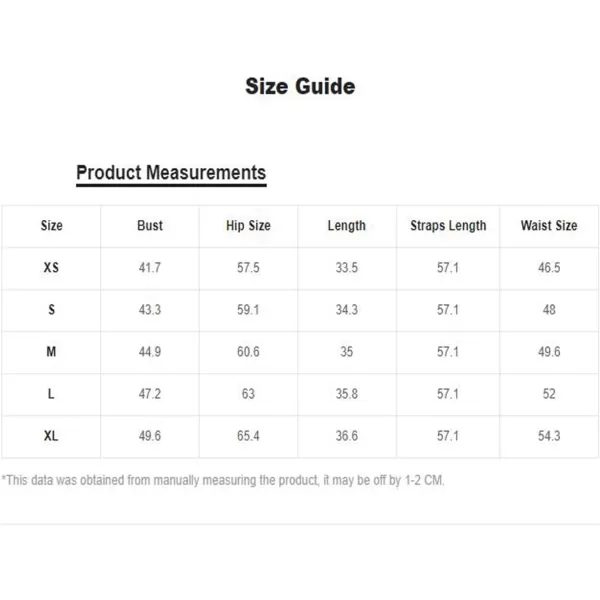Click the Size Guide heading
600x600 pixels.
point(300,86)
